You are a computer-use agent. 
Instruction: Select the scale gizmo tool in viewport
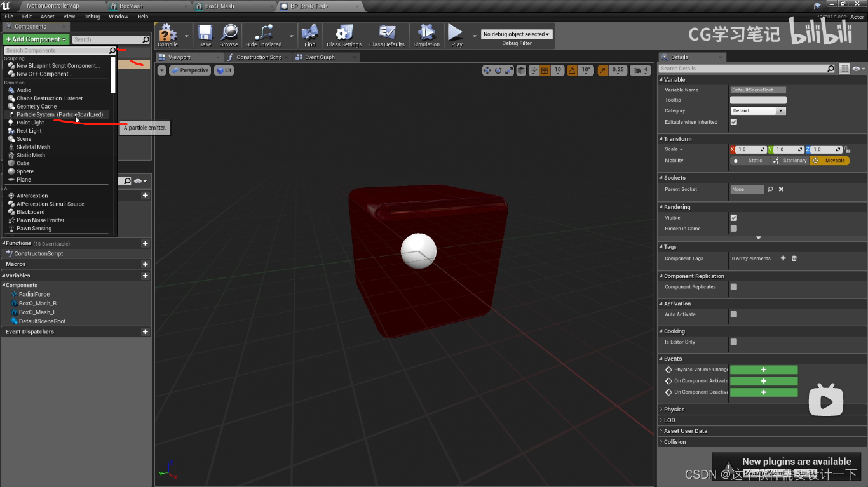[508, 70]
